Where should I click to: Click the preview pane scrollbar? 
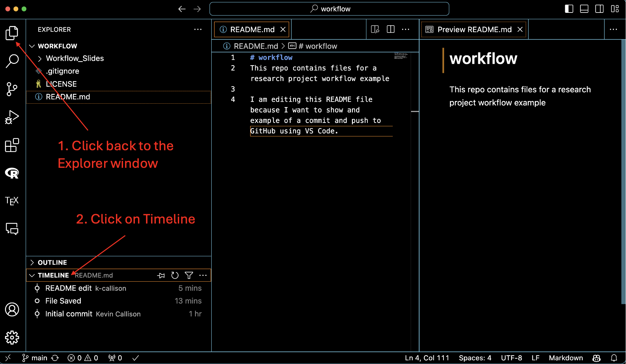(623, 172)
